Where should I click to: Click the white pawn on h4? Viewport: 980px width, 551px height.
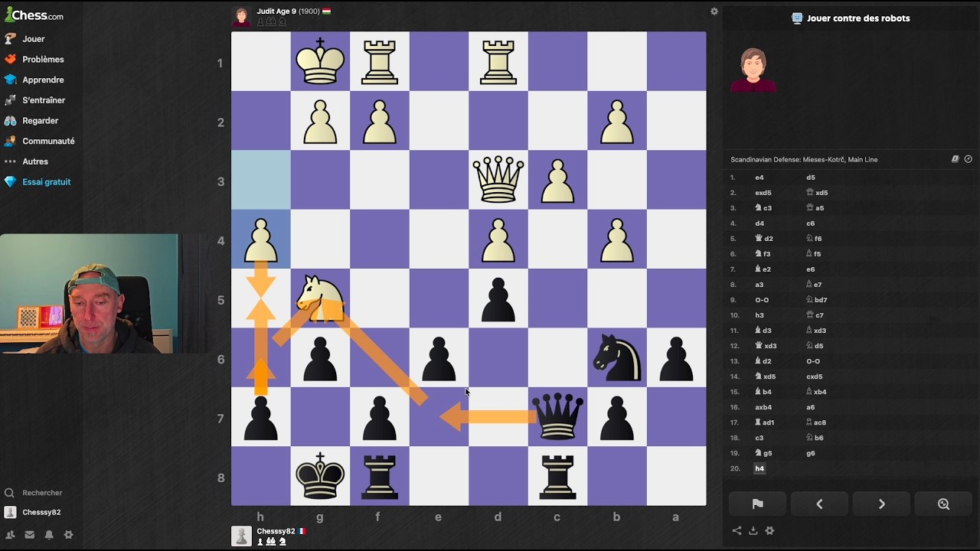[x=261, y=239]
